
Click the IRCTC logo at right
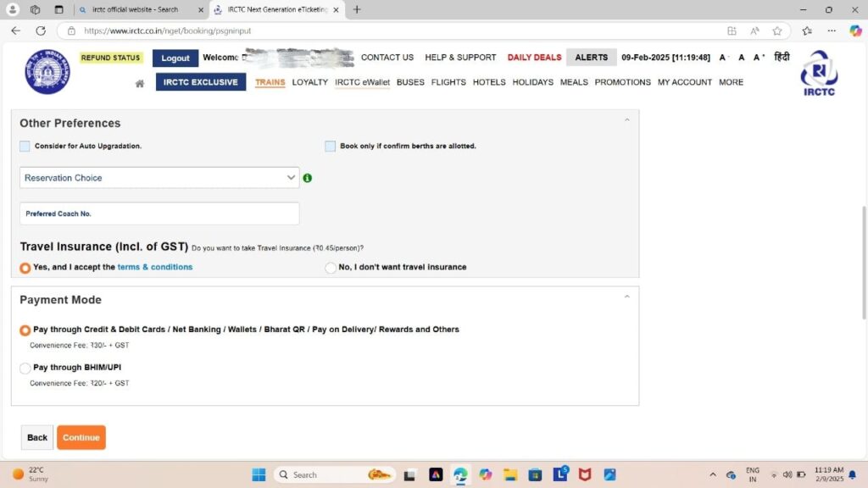(x=820, y=73)
